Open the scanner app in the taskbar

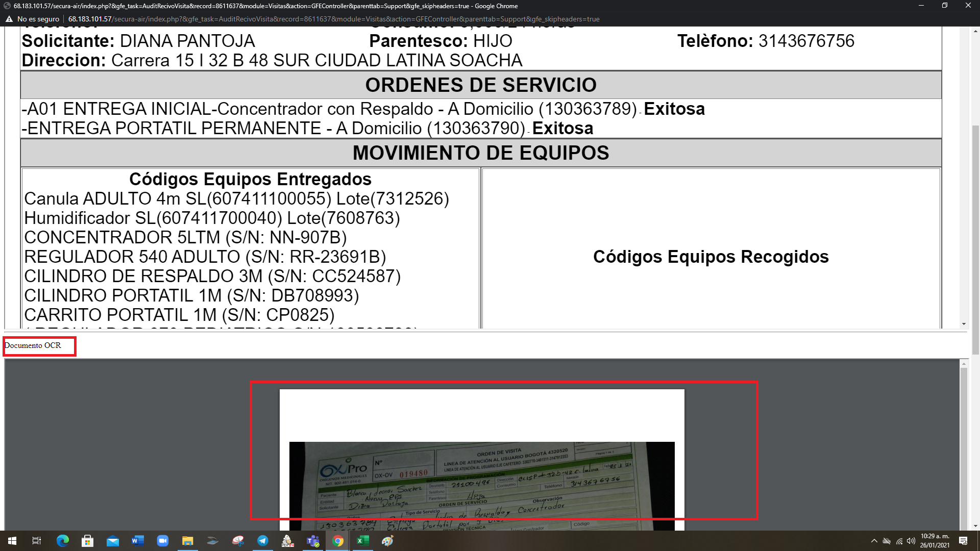click(x=212, y=541)
